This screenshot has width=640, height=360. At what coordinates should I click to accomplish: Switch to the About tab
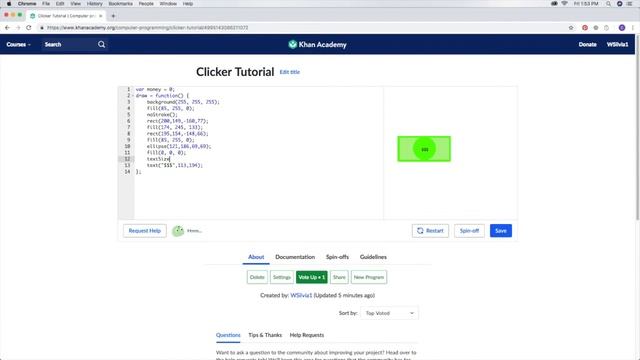(x=256, y=257)
